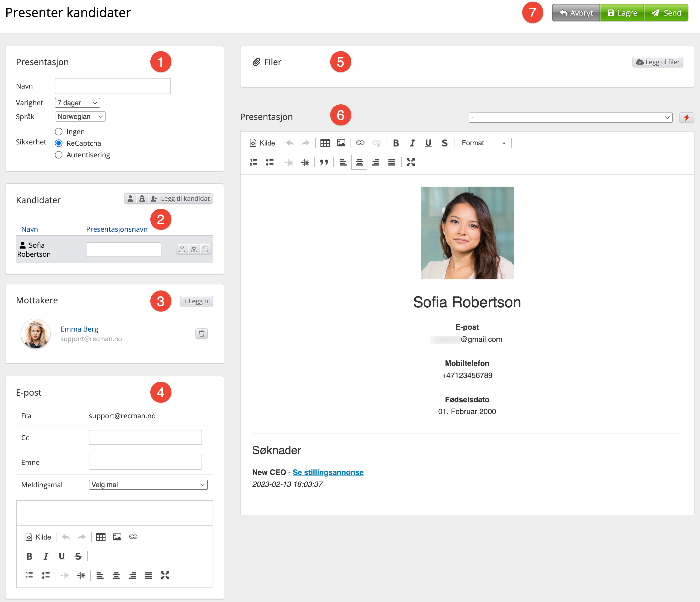The image size is (700, 602).
Task: Click the red lightning bolt icon
Action: click(x=687, y=118)
